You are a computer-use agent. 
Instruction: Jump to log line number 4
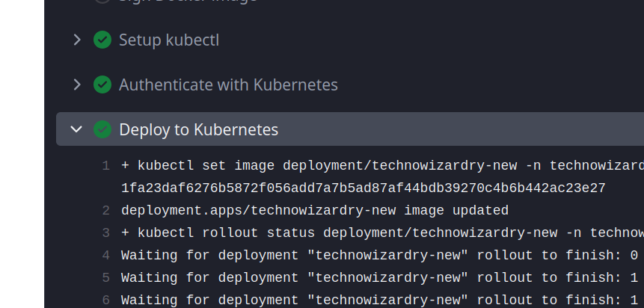pyautogui.click(x=106, y=256)
